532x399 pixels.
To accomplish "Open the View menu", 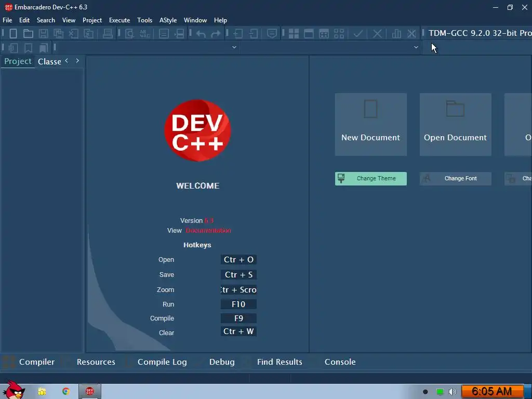I will coord(69,20).
